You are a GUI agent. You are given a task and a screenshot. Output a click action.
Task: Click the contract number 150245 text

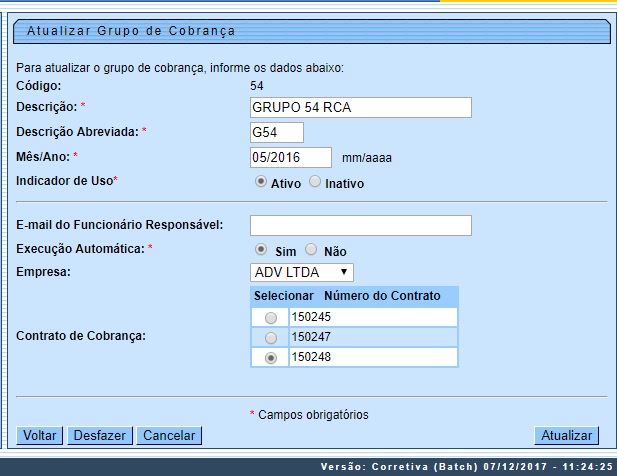(311, 317)
